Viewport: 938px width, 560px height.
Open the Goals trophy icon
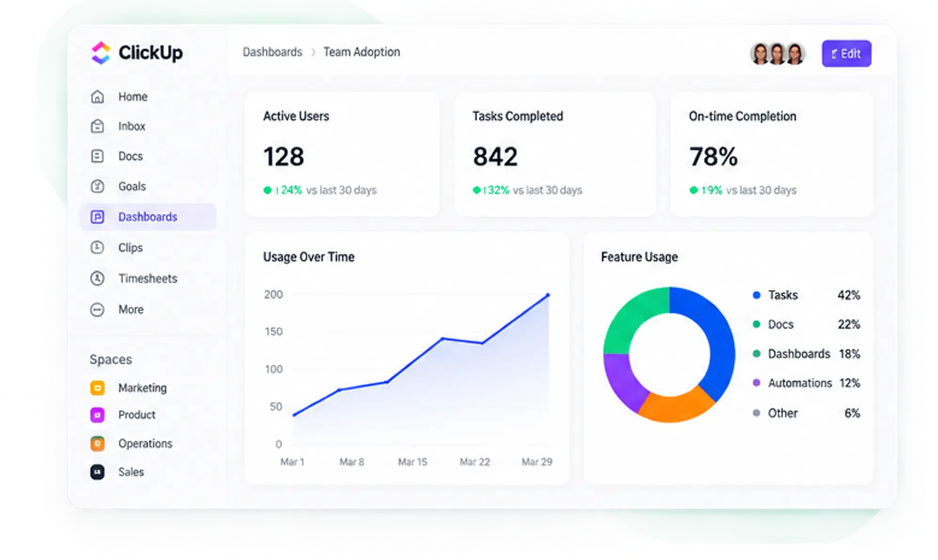pyautogui.click(x=97, y=186)
